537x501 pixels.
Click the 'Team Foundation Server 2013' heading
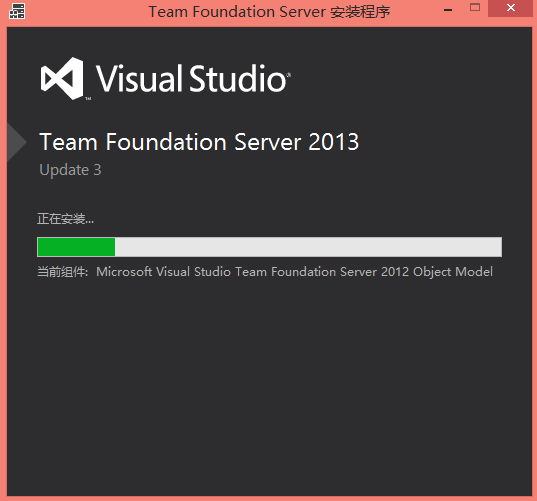[199, 142]
